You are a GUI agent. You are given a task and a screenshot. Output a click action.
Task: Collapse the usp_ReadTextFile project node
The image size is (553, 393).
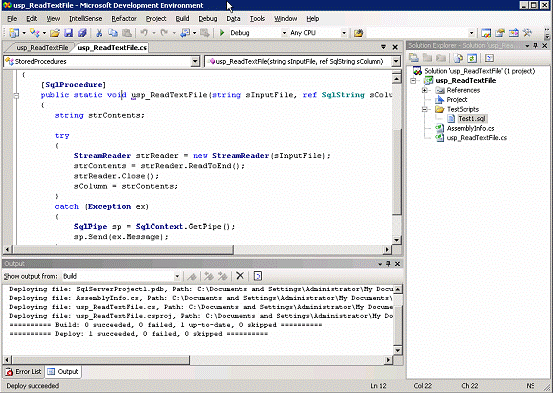coord(413,81)
